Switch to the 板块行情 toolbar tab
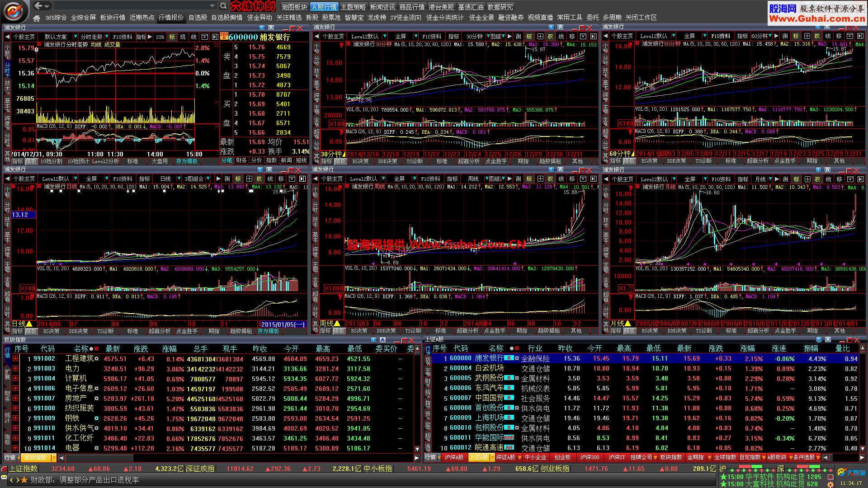The width and height of the screenshot is (868, 488). 113,18
